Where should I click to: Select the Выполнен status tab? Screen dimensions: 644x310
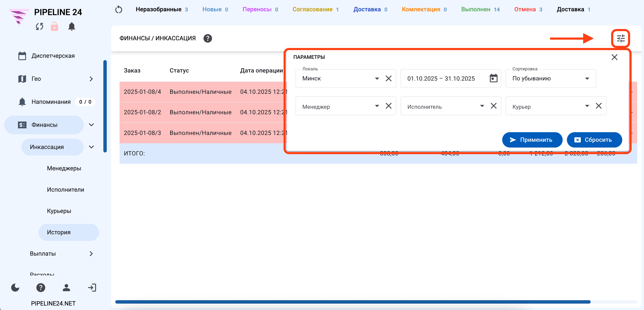pyautogui.click(x=480, y=9)
